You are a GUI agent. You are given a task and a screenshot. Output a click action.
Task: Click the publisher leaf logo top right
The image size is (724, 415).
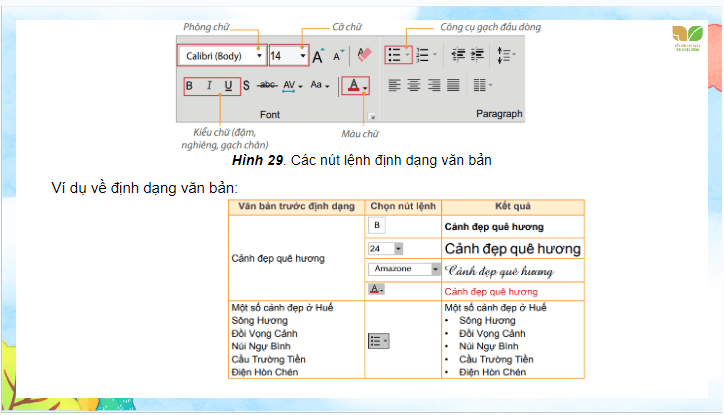click(688, 37)
